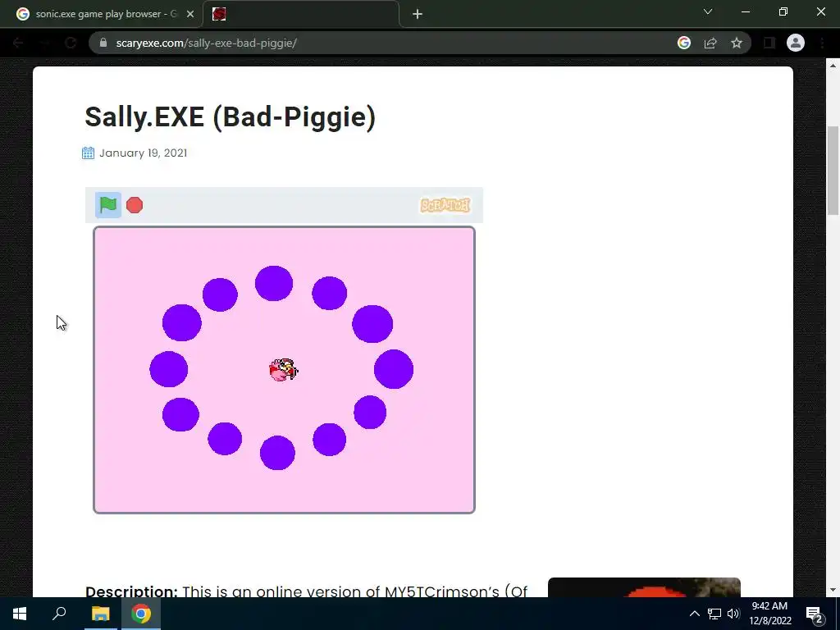
Task: Click the Chrome icon in taskbar
Action: pyautogui.click(x=141, y=614)
